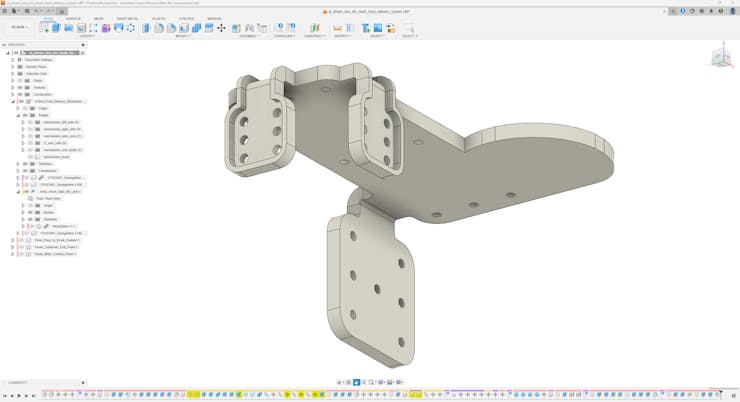Click the ViewCube in the viewport corner
Viewport: 740px width, 402px height.
tap(719, 58)
